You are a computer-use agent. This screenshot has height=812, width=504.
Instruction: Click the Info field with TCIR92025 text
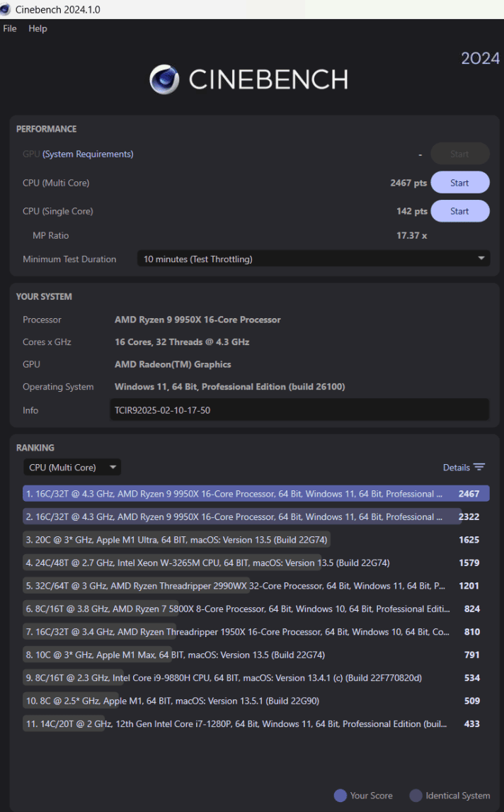coord(299,410)
